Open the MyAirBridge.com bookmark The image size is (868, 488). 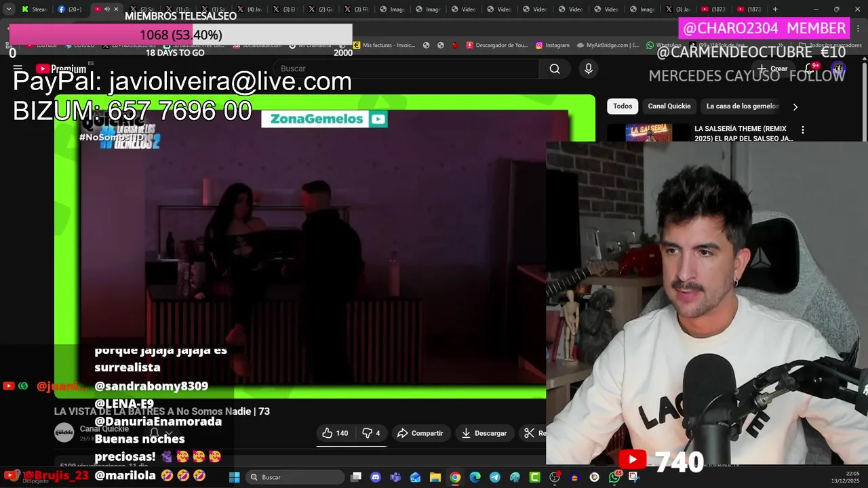click(608, 45)
